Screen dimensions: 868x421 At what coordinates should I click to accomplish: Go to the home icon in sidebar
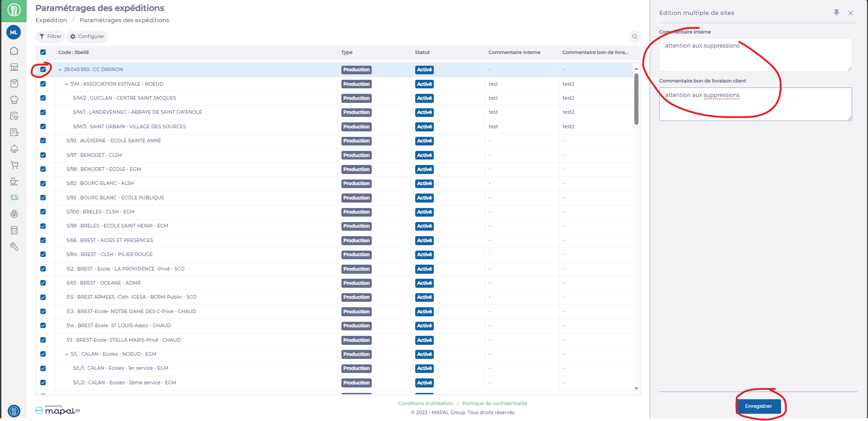click(14, 51)
